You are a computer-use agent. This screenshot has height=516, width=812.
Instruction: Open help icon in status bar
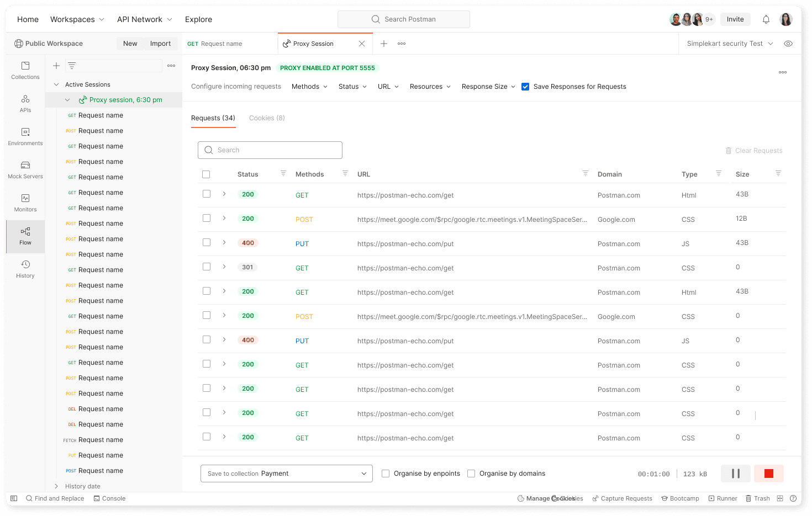(793, 498)
